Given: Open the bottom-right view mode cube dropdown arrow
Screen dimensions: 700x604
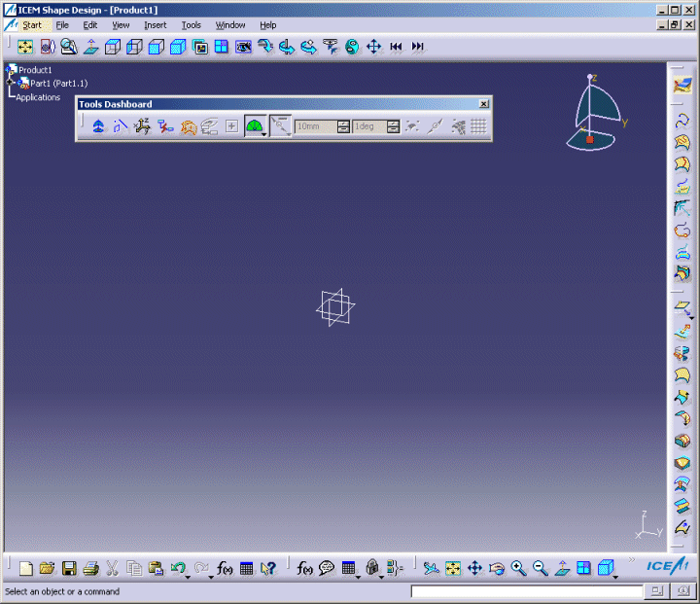Looking at the screenshot, I should click(x=615, y=577).
